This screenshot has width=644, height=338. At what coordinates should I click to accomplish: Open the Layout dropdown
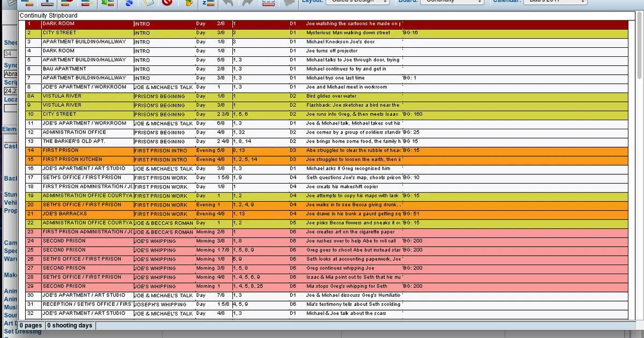click(358, 2)
